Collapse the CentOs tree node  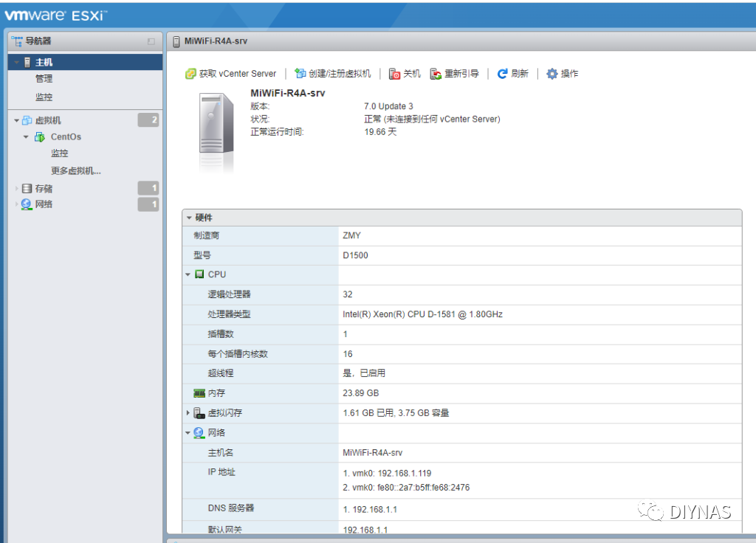click(26, 137)
